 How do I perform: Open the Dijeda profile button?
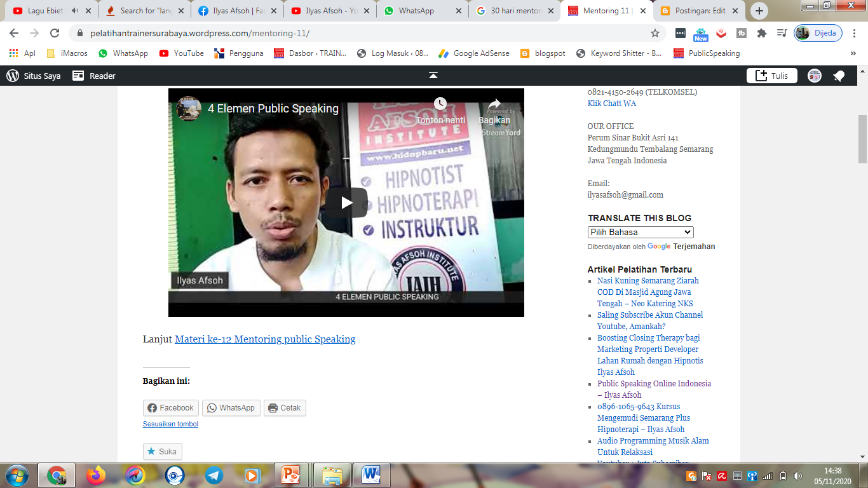[818, 33]
